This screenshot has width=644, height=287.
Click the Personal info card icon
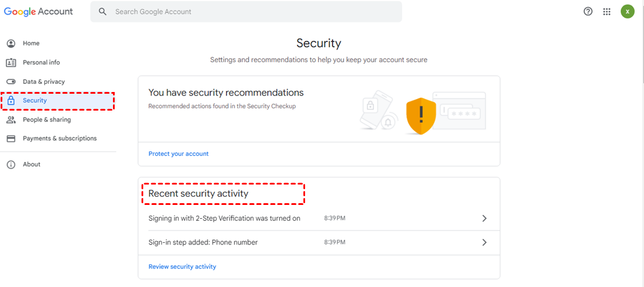point(10,63)
